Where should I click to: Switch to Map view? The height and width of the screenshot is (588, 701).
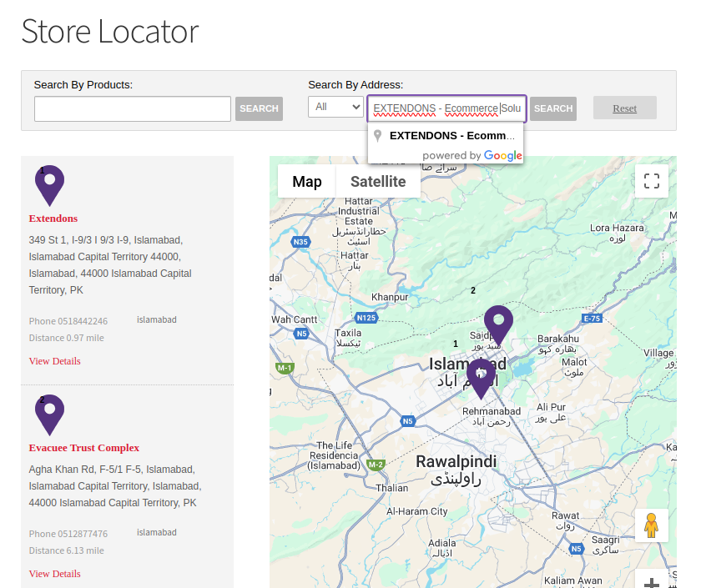coord(307,181)
